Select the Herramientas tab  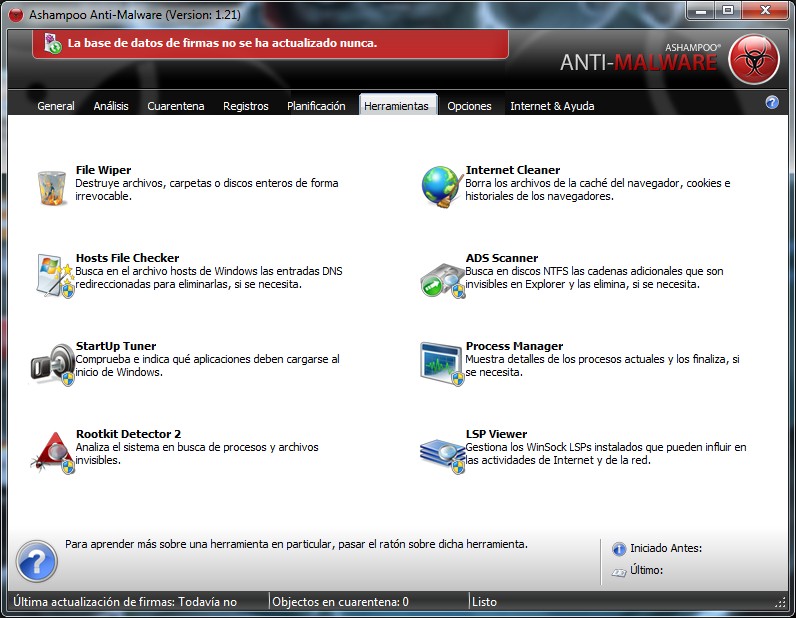tap(397, 105)
